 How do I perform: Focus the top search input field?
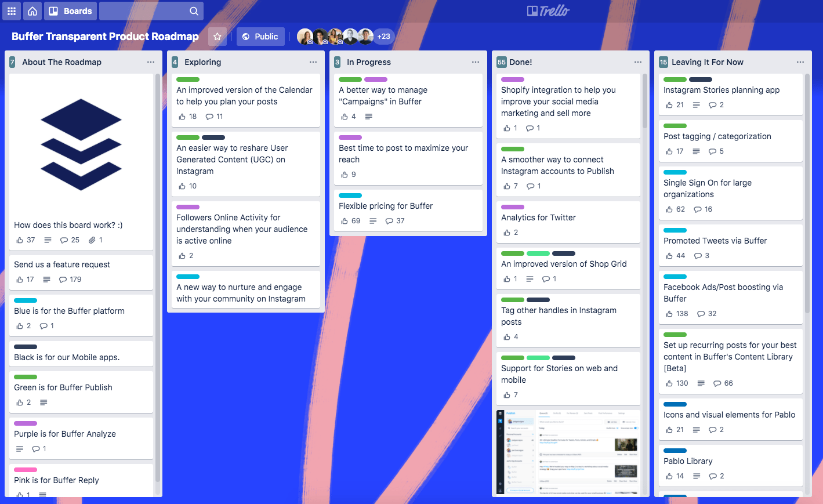pos(151,11)
